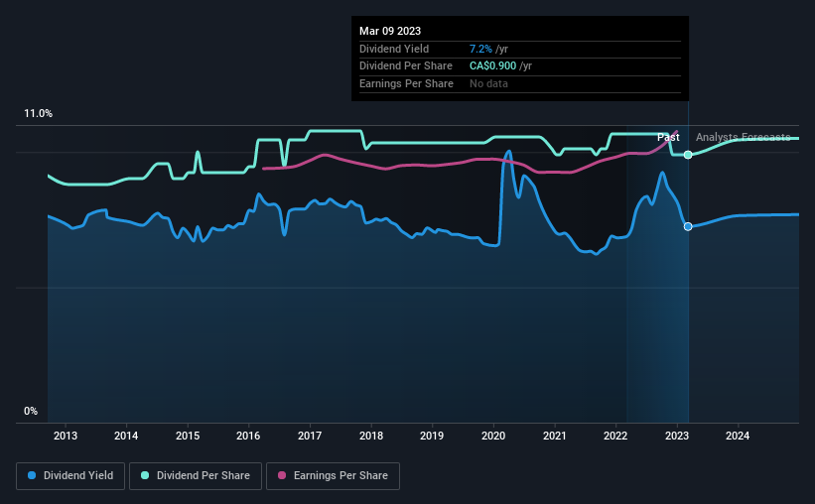The width and height of the screenshot is (815, 504).
Task: Toggle the Earnings Per Share legend button
Action: click(333, 476)
